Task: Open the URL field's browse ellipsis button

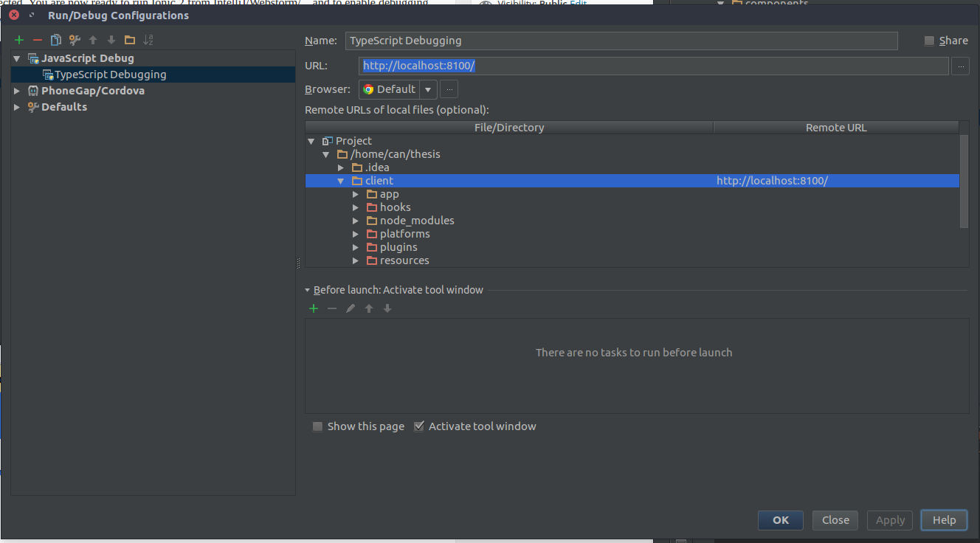Action: point(960,66)
